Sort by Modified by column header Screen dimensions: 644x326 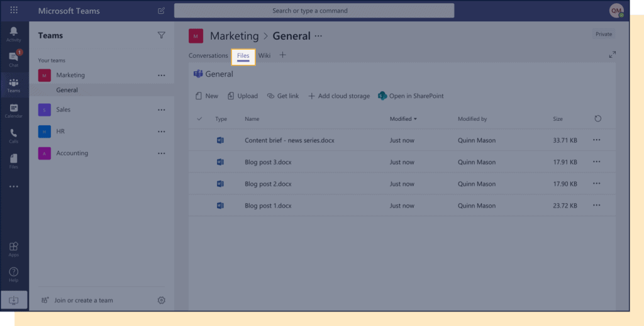472,119
